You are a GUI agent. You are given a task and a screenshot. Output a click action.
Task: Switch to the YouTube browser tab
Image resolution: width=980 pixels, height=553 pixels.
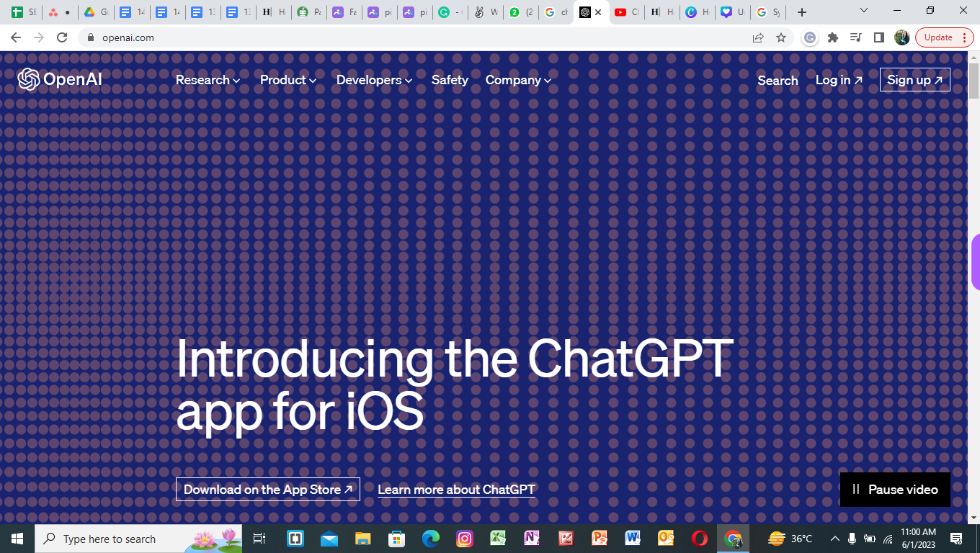[x=625, y=12]
